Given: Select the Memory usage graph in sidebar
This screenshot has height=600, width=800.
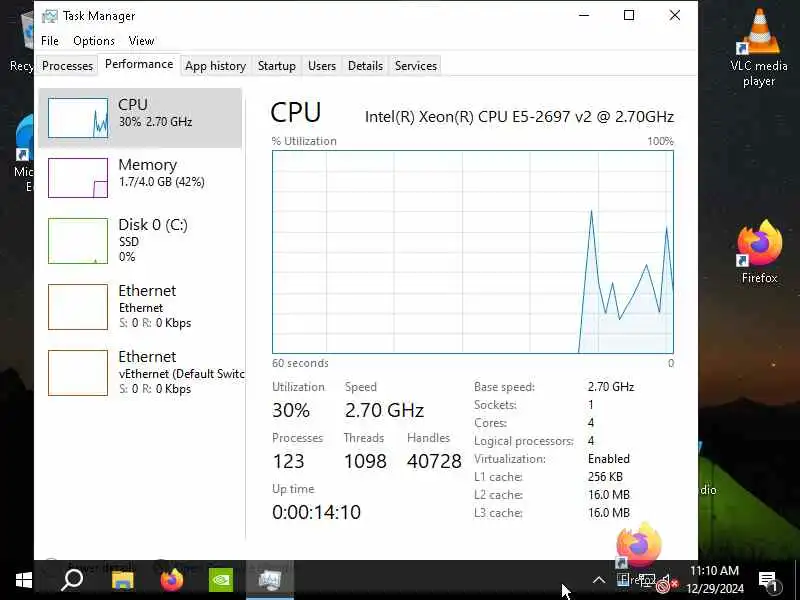Looking at the screenshot, I should pos(78,178).
